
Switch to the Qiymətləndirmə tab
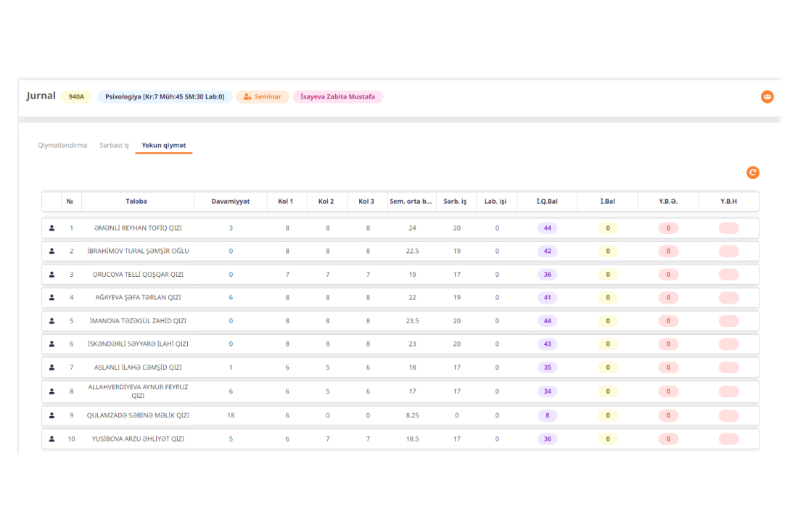(62, 146)
